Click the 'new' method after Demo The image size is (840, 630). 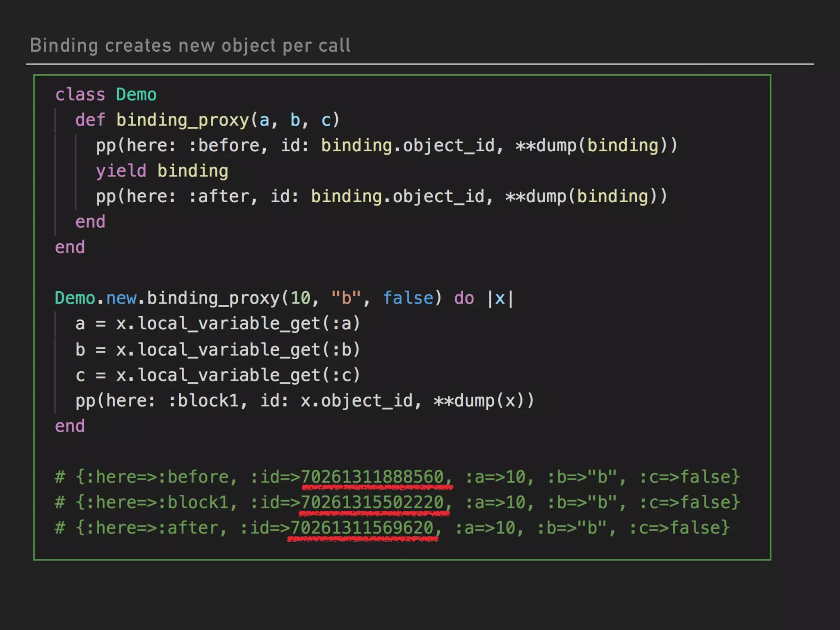point(121,298)
